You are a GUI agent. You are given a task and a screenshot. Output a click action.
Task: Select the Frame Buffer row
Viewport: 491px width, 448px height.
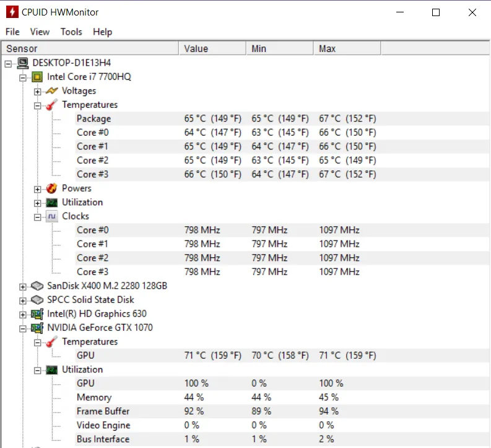point(282,411)
